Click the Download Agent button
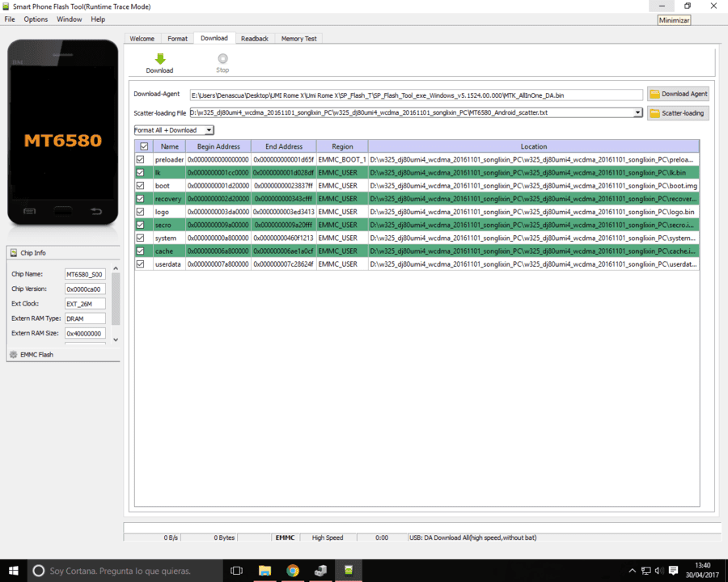 point(678,94)
